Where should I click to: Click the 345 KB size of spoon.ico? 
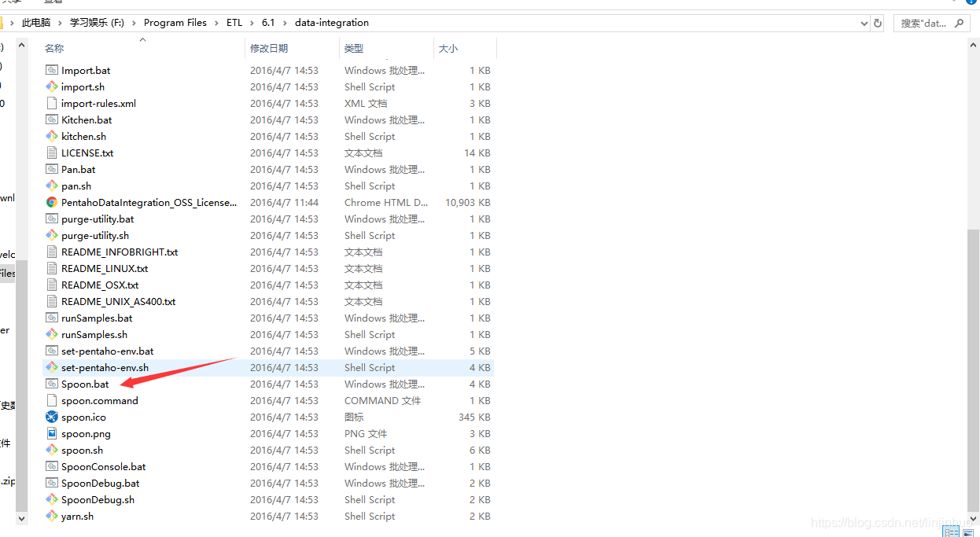(474, 417)
